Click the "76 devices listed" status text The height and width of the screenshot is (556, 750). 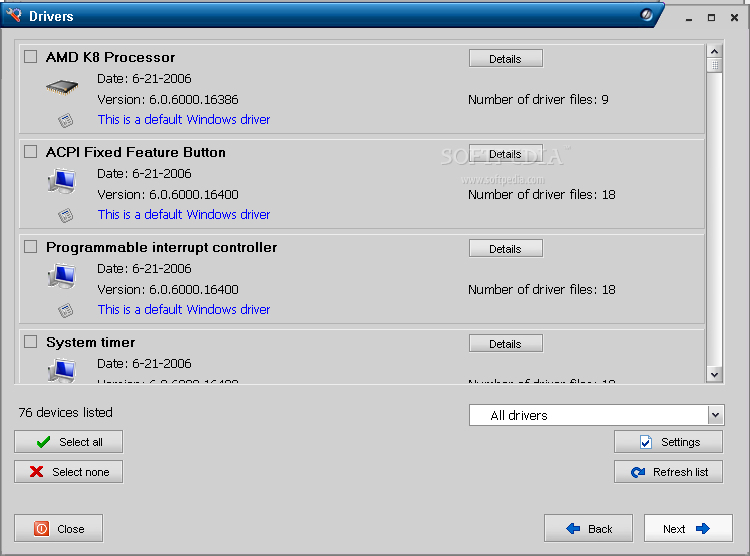coord(66,412)
